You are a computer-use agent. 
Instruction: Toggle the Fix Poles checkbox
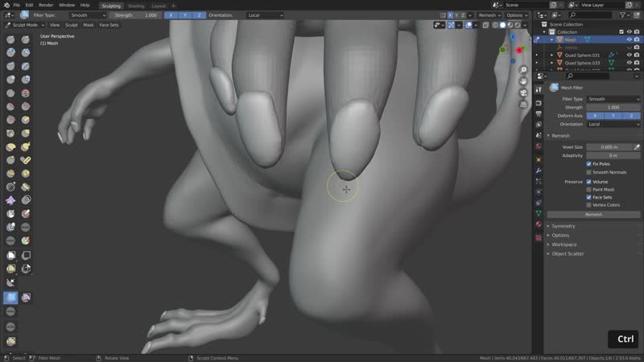pyautogui.click(x=589, y=164)
